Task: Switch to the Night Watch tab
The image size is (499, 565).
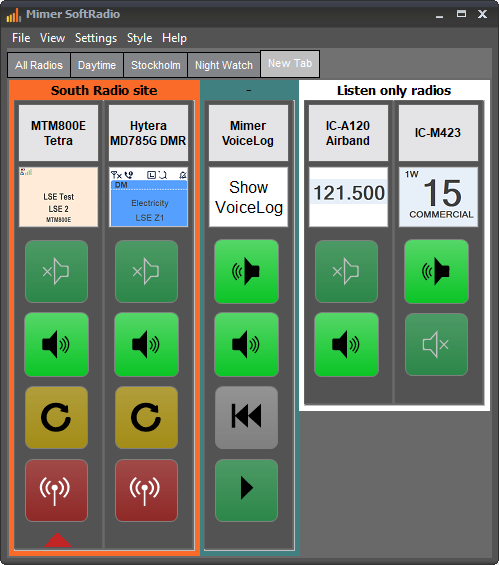Action: (224, 65)
